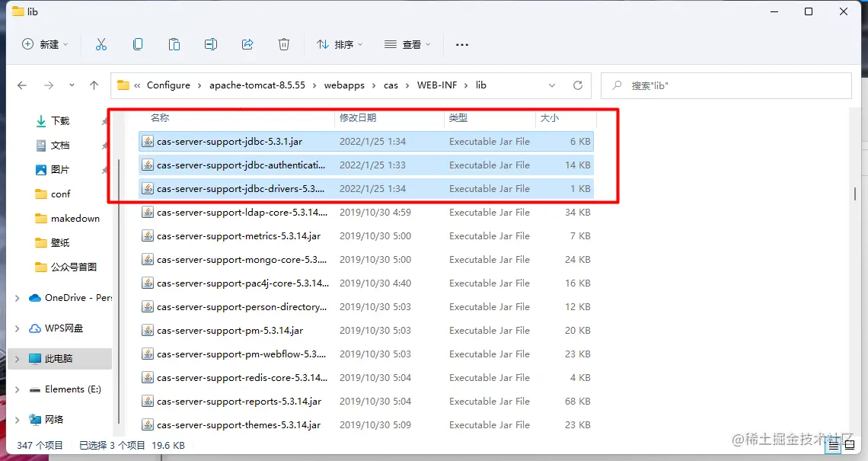
Task: Click webapps in the address path
Action: (344, 85)
